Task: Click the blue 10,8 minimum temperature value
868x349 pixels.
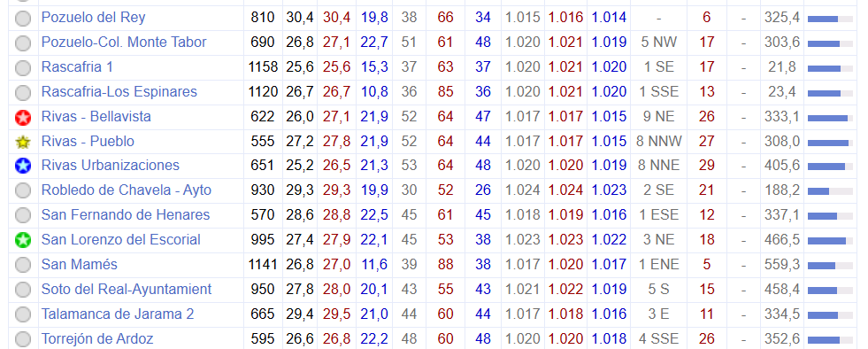Action: (x=375, y=91)
